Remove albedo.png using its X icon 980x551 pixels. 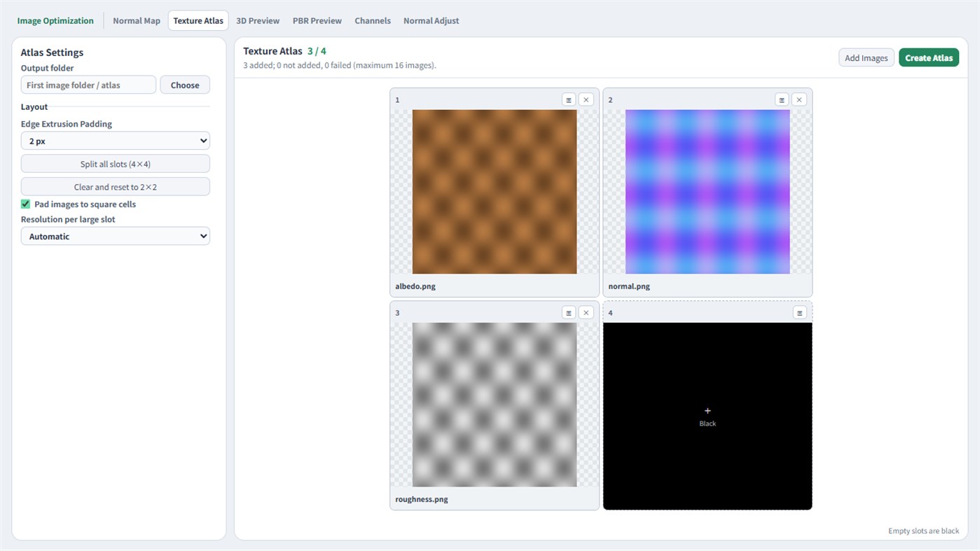586,99
